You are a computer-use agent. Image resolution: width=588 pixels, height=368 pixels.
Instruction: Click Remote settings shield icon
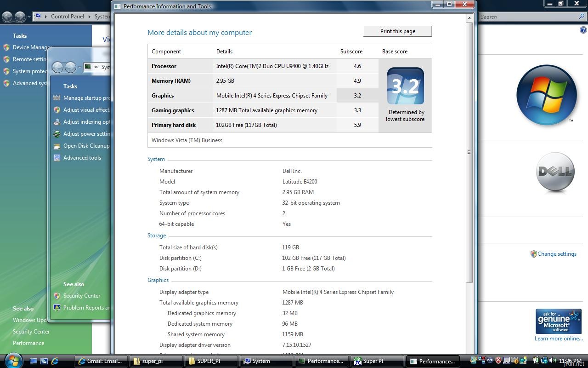pyautogui.click(x=6, y=59)
